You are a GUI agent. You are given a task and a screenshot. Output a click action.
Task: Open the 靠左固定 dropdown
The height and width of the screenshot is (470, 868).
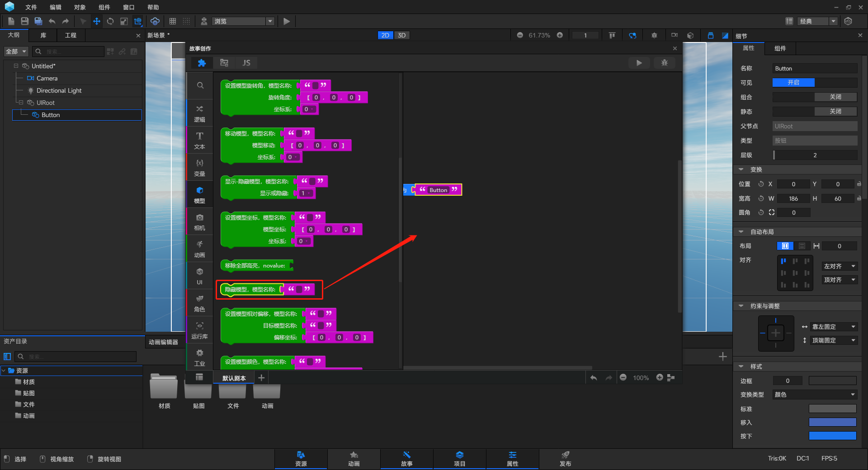[834, 327]
